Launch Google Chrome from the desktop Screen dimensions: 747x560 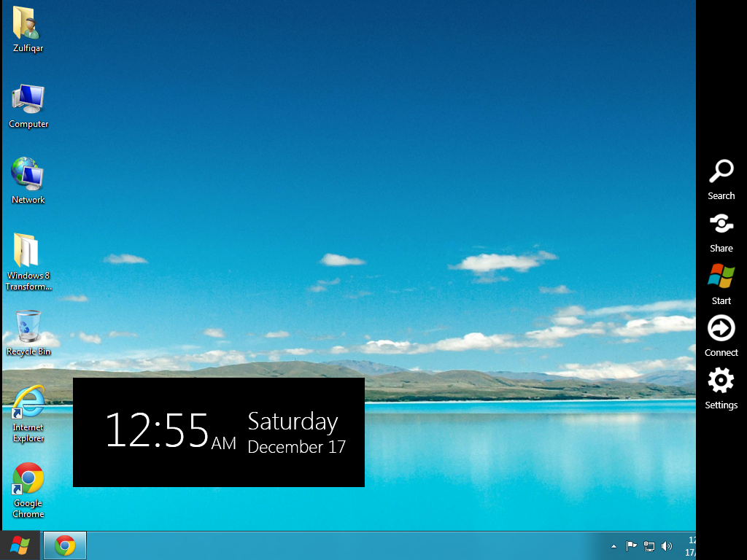(28, 487)
